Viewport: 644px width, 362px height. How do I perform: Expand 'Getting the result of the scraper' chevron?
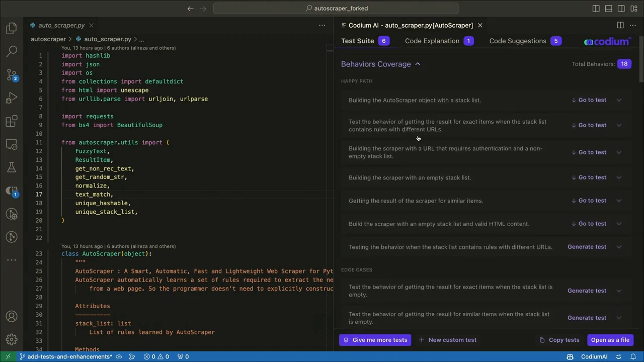619,201
